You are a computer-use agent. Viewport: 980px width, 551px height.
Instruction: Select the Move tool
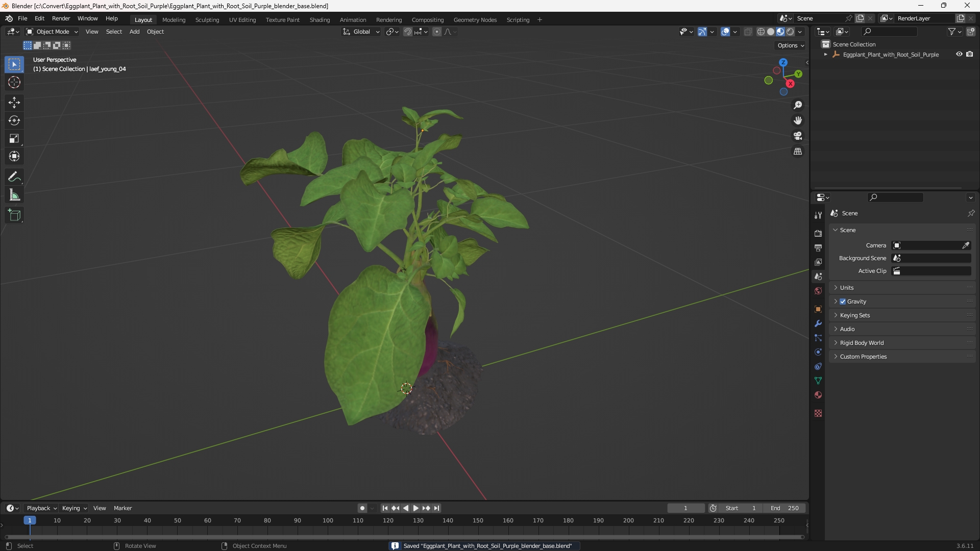(14, 103)
